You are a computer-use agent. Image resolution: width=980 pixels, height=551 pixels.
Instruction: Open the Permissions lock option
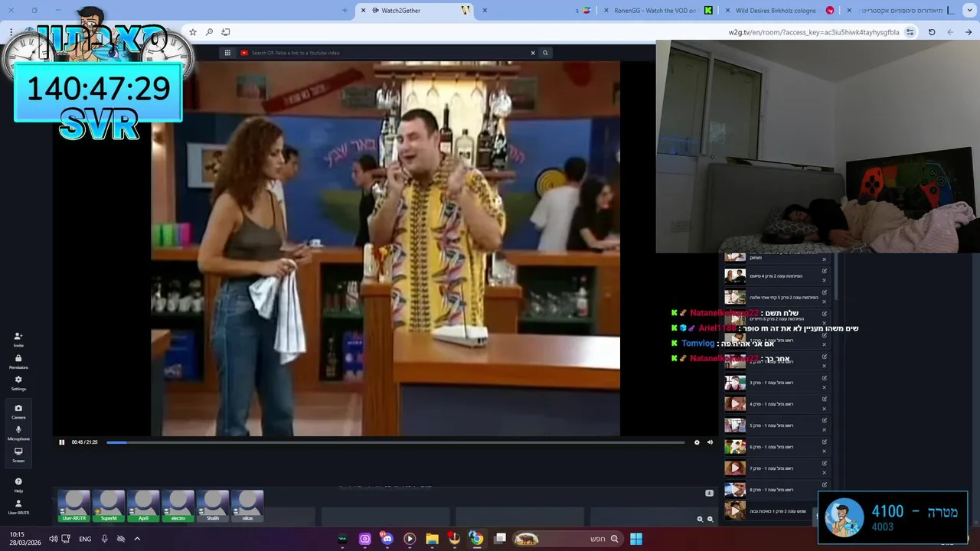pyautogui.click(x=18, y=361)
